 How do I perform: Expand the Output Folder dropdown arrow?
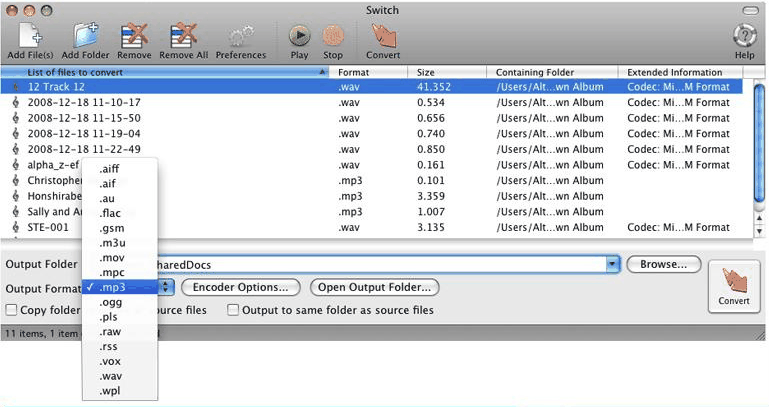[x=611, y=265]
